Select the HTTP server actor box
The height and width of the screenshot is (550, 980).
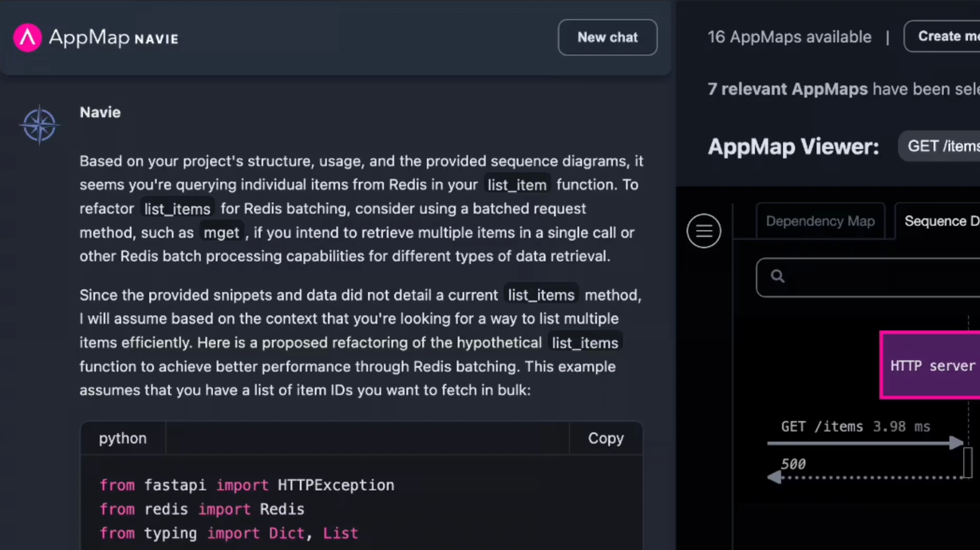click(x=930, y=365)
